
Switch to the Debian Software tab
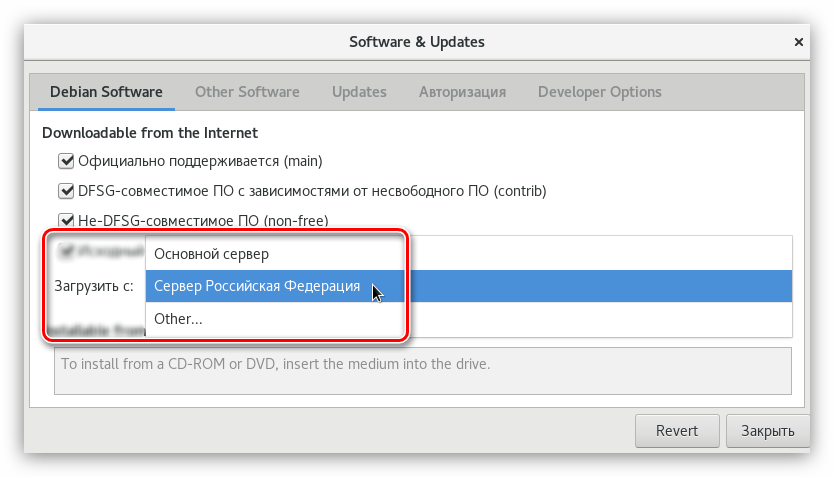106,92
